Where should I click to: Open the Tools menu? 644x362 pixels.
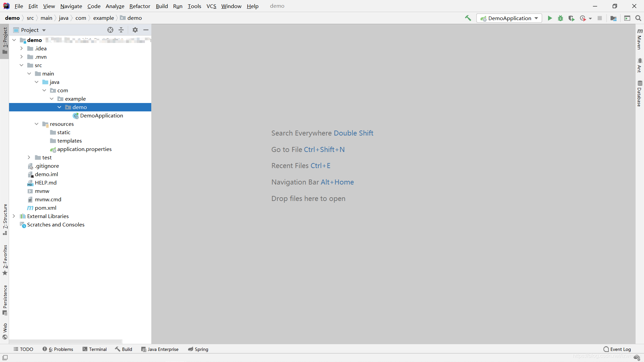pyautogui.click(x=194, y=6)
